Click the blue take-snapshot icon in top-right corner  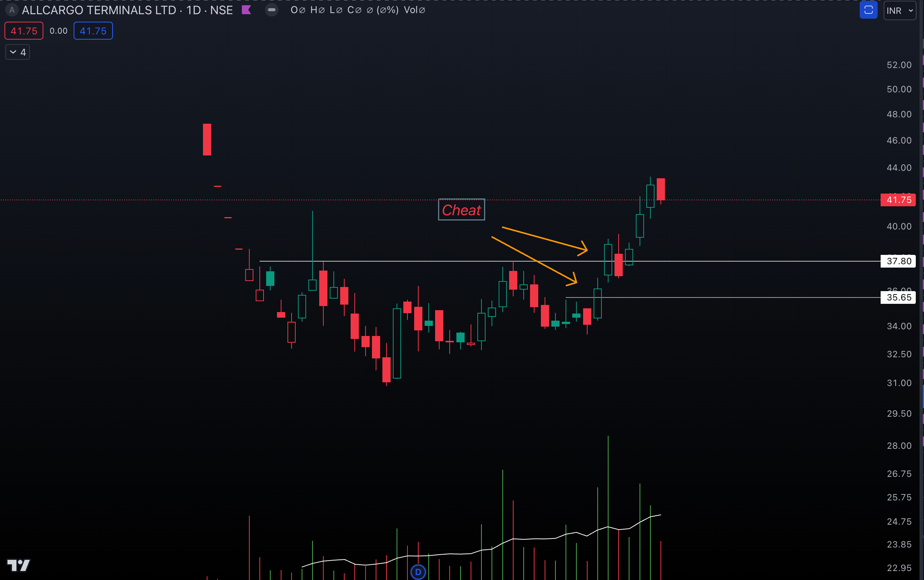(868, 10)
